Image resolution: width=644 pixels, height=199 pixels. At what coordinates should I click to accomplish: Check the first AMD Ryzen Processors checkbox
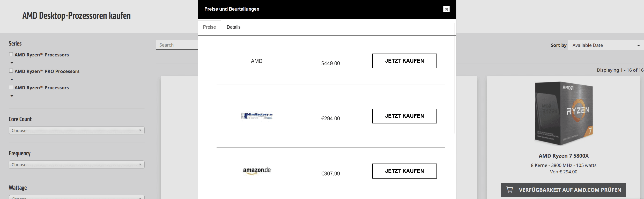pyautogui.click(x=11, y=54)
